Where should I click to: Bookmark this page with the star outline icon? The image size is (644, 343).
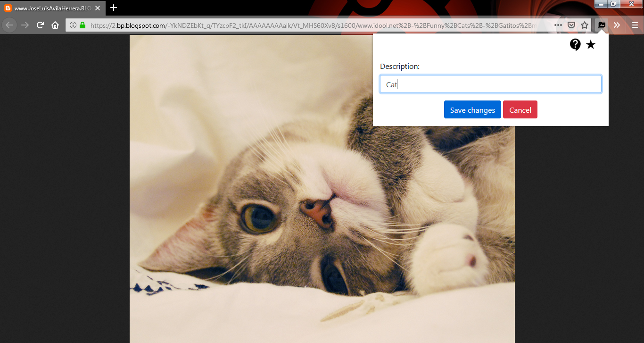coord(585,25)
